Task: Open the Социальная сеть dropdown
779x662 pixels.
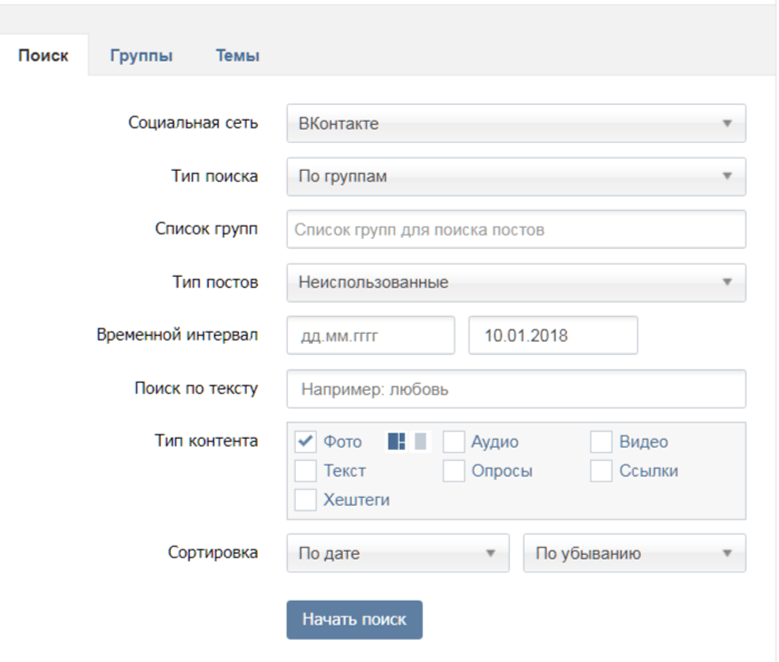Action: [x=516, y=123]
